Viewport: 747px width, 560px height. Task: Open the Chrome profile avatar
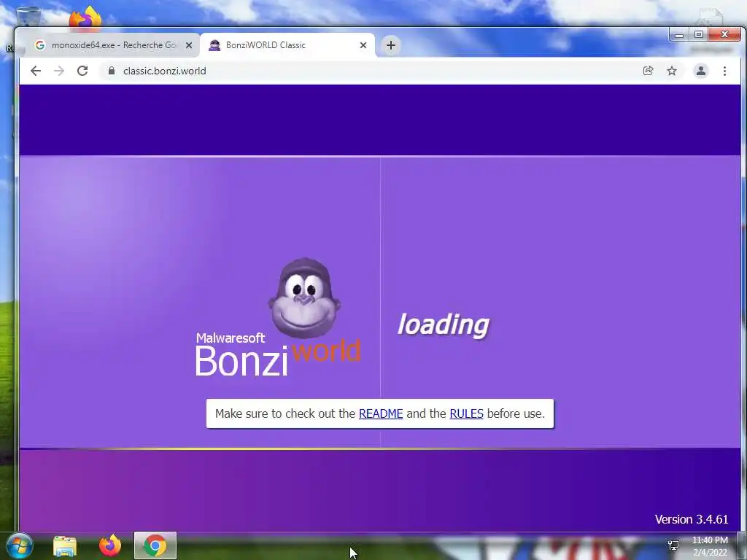[x=701, y=71]
